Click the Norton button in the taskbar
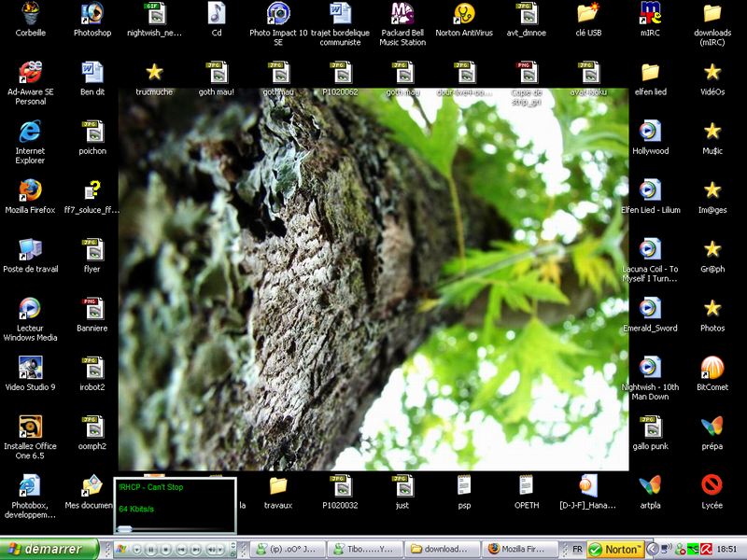 click(x=615, y=550)
